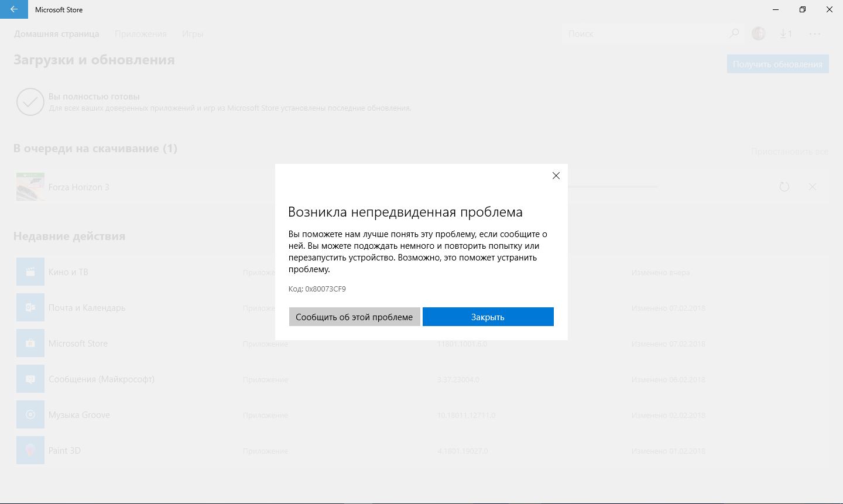Click the magnifier search icon
Viewport: 843px width, 504px height.
734,34
